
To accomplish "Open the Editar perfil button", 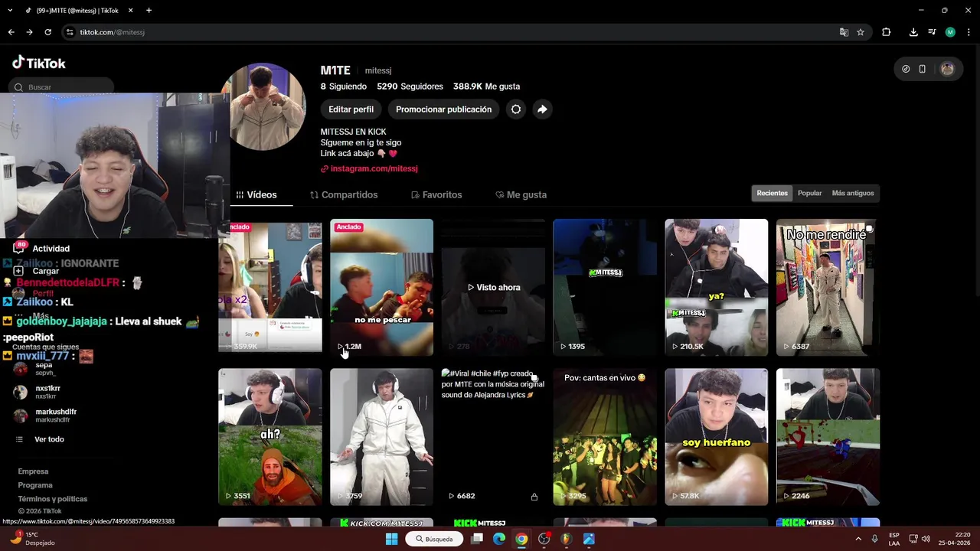I will pos(351,109).
